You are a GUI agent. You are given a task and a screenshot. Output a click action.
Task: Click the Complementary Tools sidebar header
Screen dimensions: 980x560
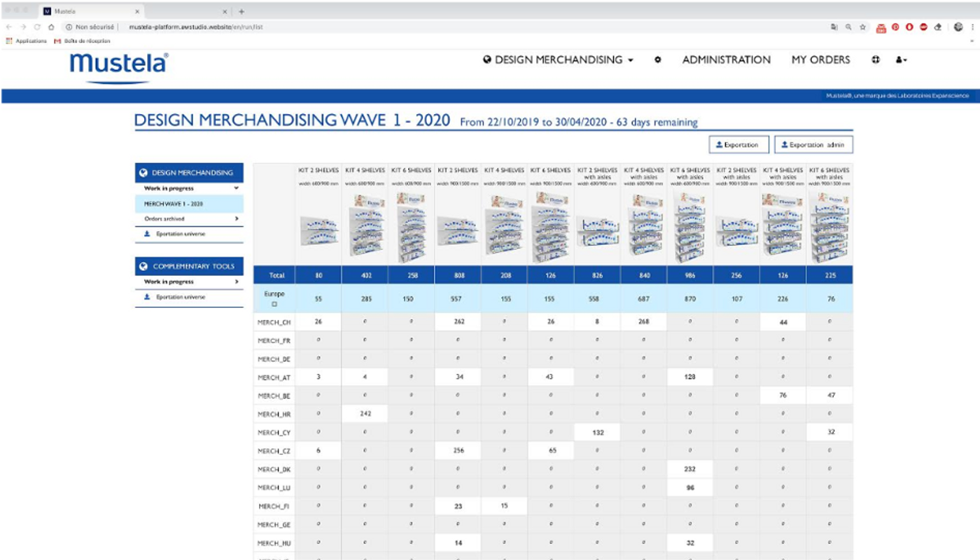pyautogui.click(x=189, y=267)
